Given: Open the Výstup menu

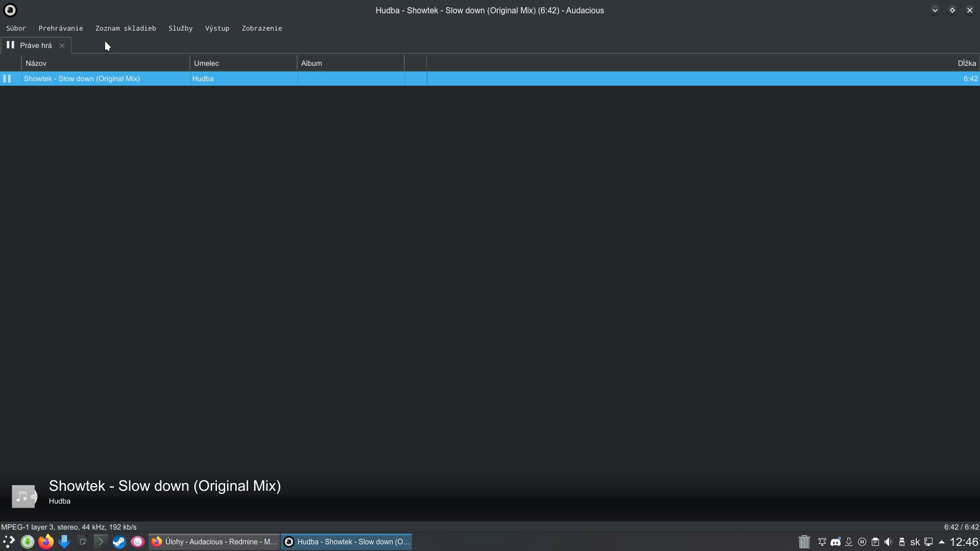Looking at the screenshot, I should click(x=217, y=28).
